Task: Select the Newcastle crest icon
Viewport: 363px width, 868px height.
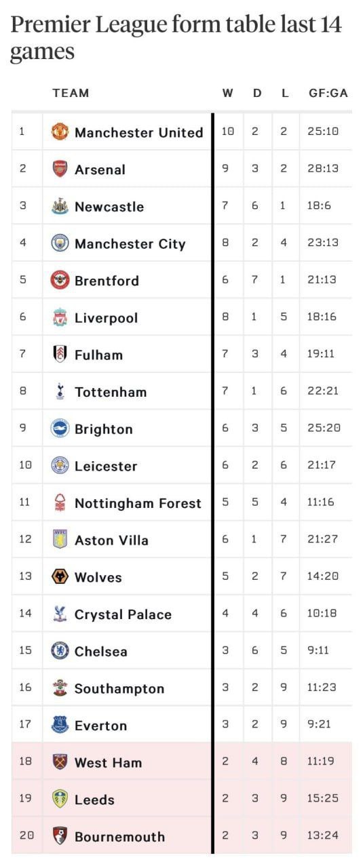Action: pos(60,206)
